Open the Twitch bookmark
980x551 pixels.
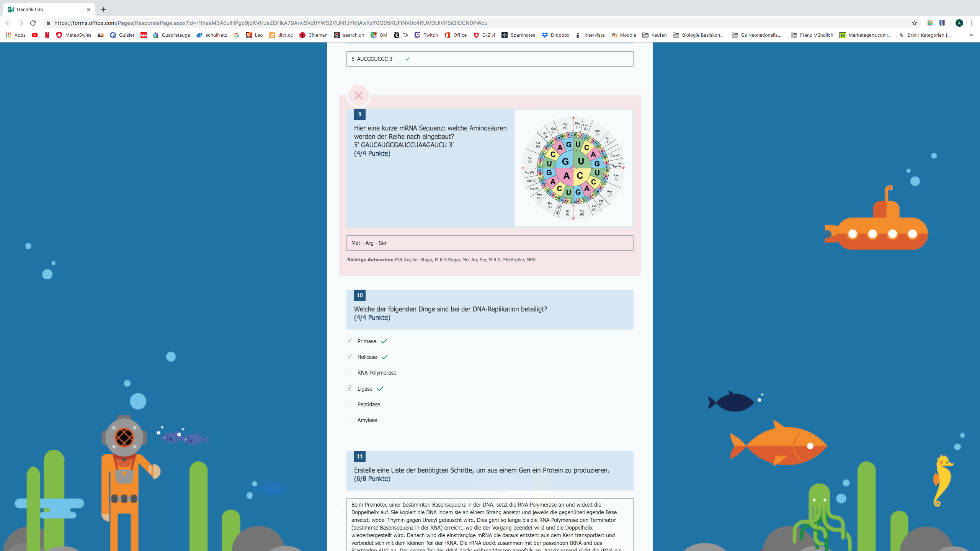tap(426, 35)
